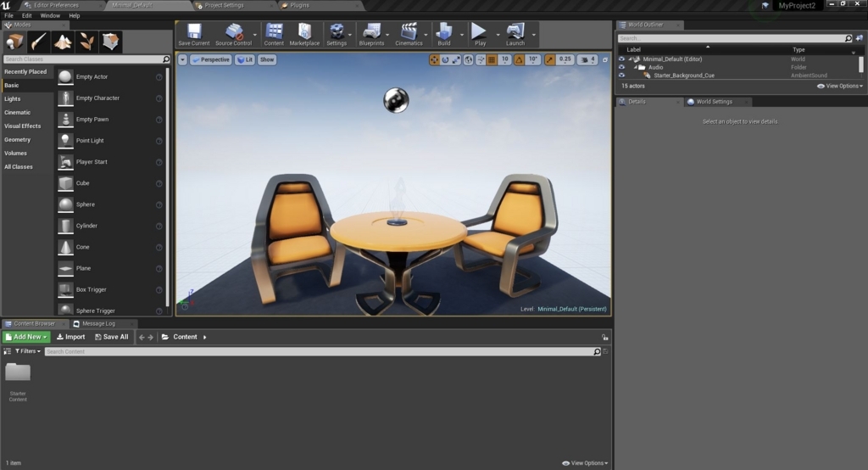Toggle visibility of the Audio folder
Screen dimensions: 868x470
(x=621, y=67)
